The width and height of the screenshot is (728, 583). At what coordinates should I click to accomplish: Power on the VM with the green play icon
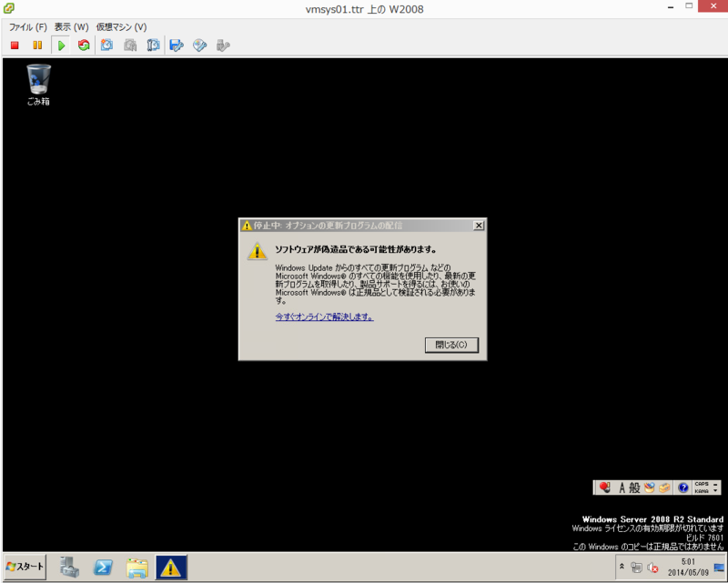point(61,45)
